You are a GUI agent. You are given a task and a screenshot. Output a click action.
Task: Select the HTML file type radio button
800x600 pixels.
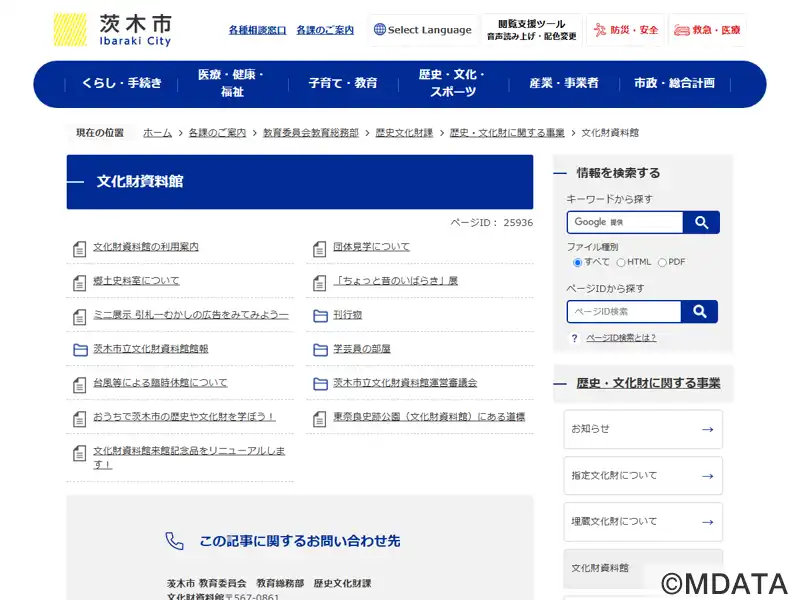(x=621, y=263)
